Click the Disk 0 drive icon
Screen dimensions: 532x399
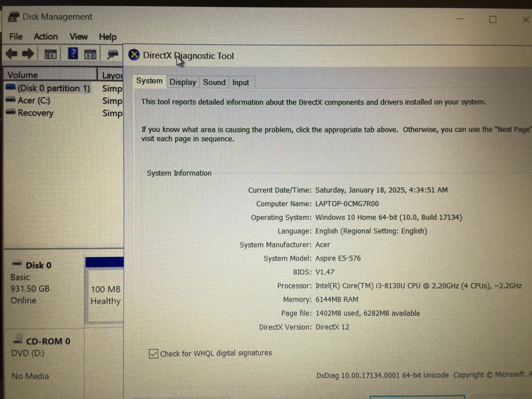[x=17, y=264]
